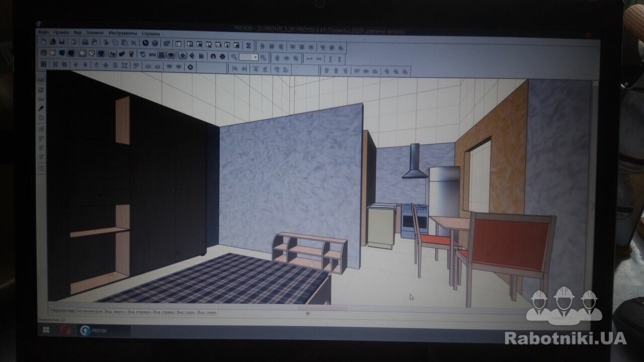Click the Open project folder icon
Image resolution: width=644 pixels, height=362 pixels.
point(53,42)
